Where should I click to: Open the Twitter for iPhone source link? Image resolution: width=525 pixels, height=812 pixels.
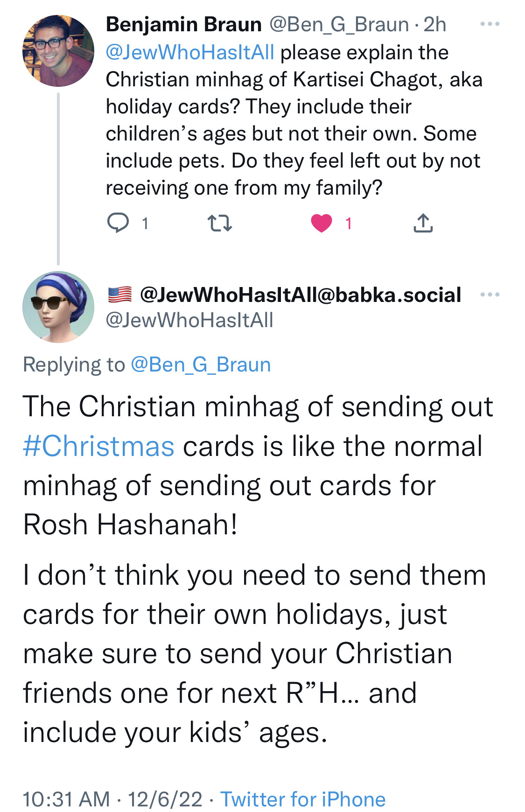(303, 799)
